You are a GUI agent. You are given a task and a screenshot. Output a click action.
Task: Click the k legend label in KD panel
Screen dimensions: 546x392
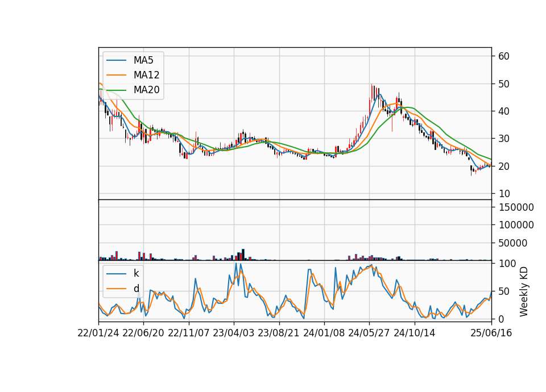pos(136,273)
